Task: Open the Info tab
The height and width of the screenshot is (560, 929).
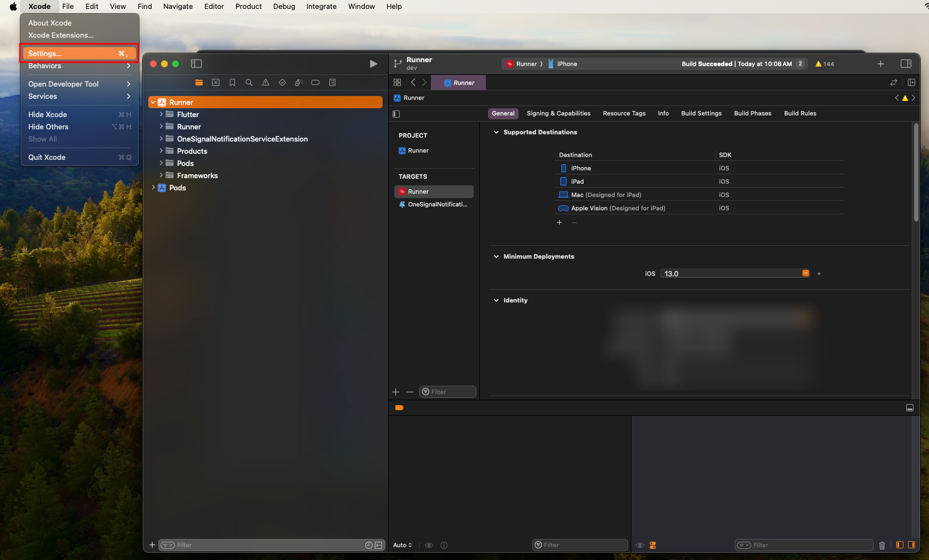Action: point(663,113)
